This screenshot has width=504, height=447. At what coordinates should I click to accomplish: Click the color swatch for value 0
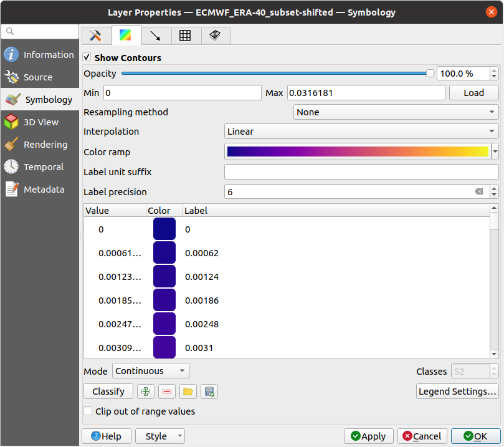[x=164, y=229]
